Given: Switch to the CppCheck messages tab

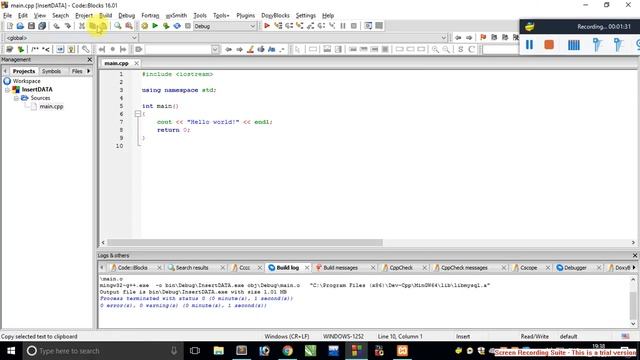Looking at the screenshot, I should (464, 268).
